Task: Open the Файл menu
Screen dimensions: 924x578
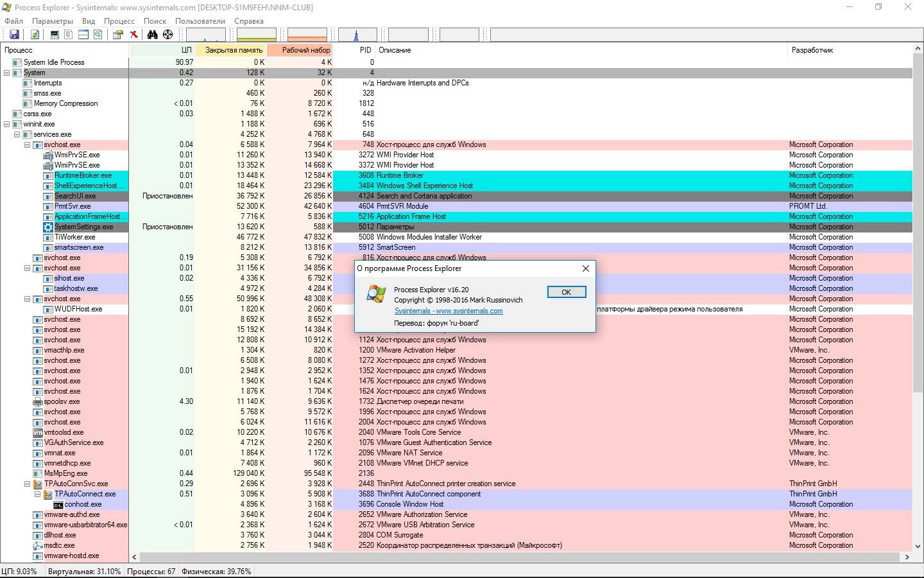Action: coord(13,21)
